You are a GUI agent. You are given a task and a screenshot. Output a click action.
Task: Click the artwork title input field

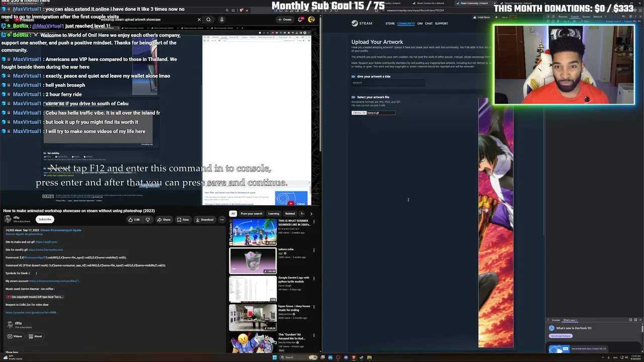(x=388, y=82)
